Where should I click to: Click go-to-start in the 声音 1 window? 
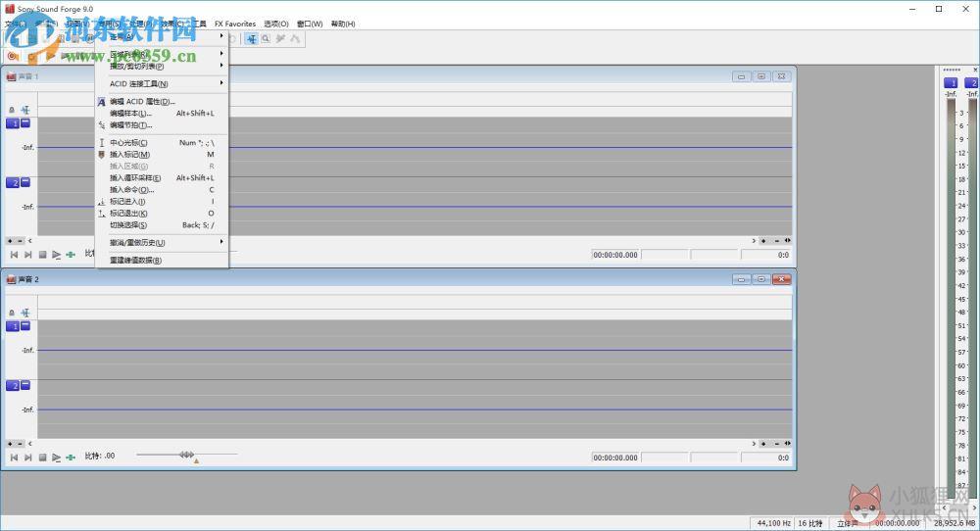[14, 255]
